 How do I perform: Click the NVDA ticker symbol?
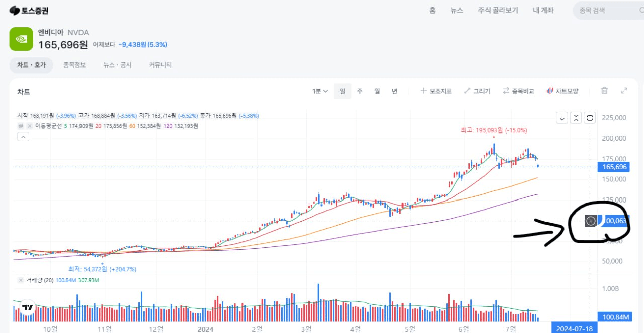(x=78, y=33)
